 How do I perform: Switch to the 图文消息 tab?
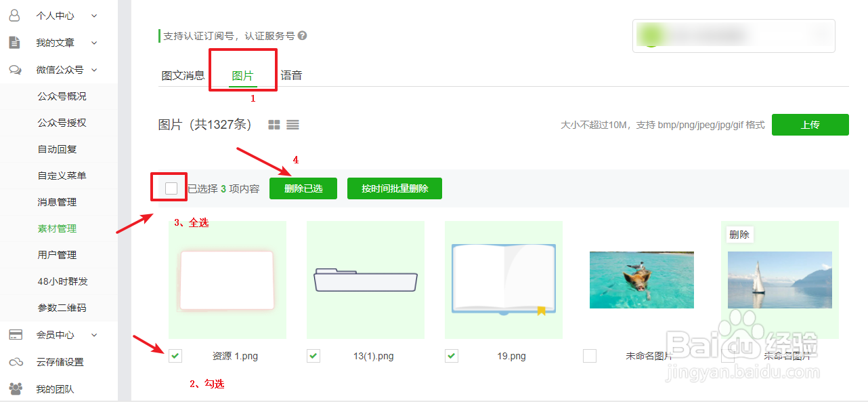[183, 75]
